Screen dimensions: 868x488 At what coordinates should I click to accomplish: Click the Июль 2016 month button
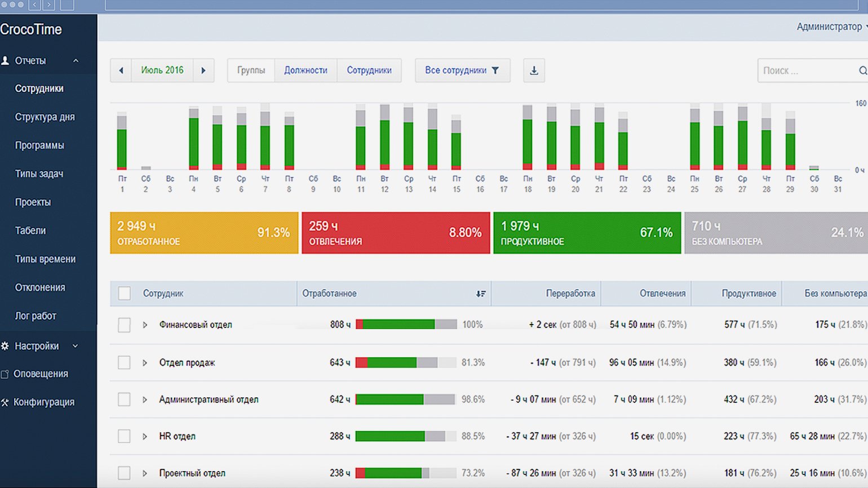tap(162, 70)
